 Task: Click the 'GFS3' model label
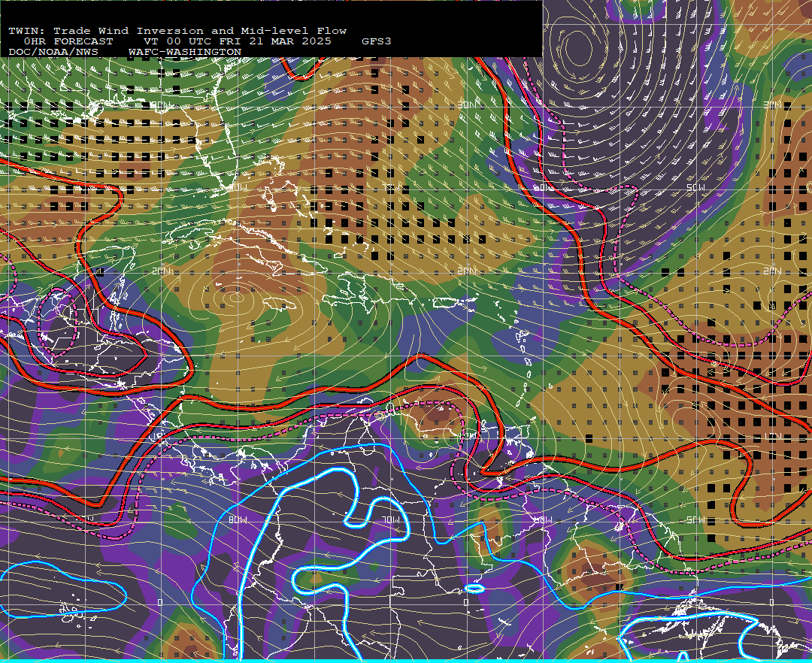tap(377, 41)
